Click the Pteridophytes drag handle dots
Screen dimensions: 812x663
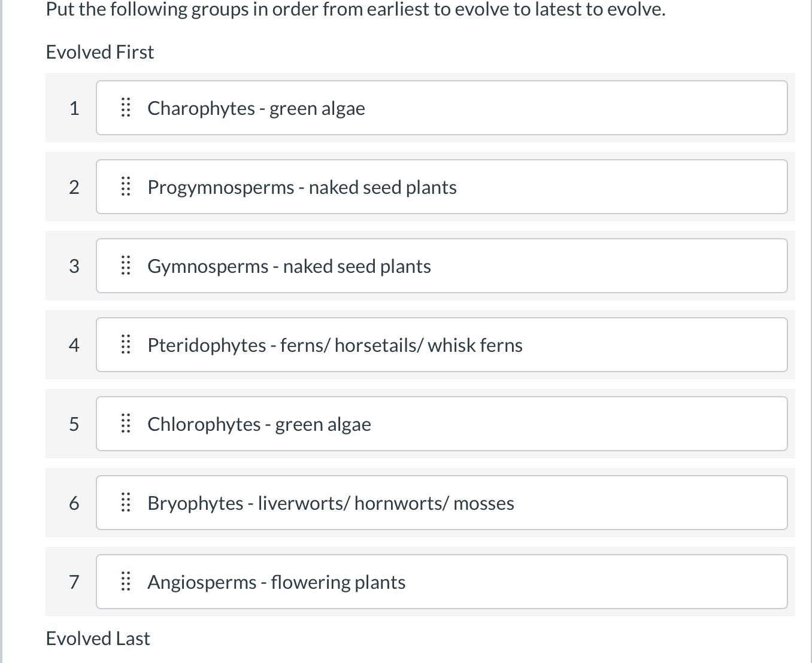[x=126, y=345]
